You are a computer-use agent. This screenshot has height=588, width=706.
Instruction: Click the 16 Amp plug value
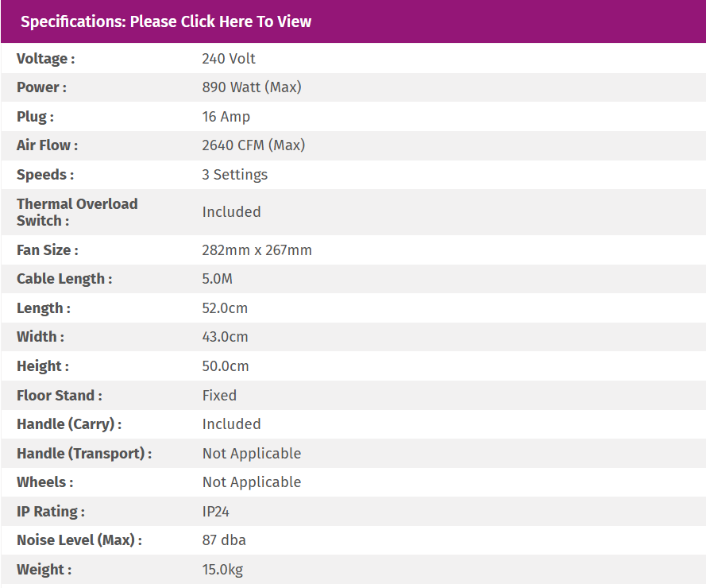(x=226, y=117)
